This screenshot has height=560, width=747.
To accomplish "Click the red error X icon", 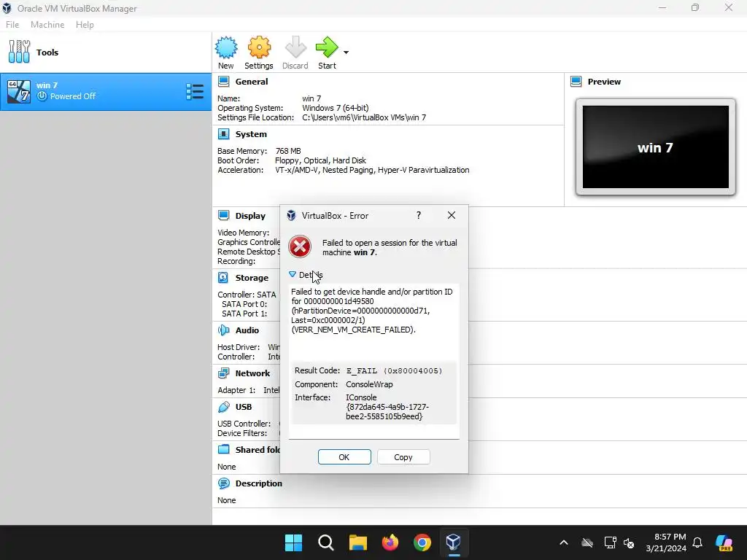I will pos(300,246).
